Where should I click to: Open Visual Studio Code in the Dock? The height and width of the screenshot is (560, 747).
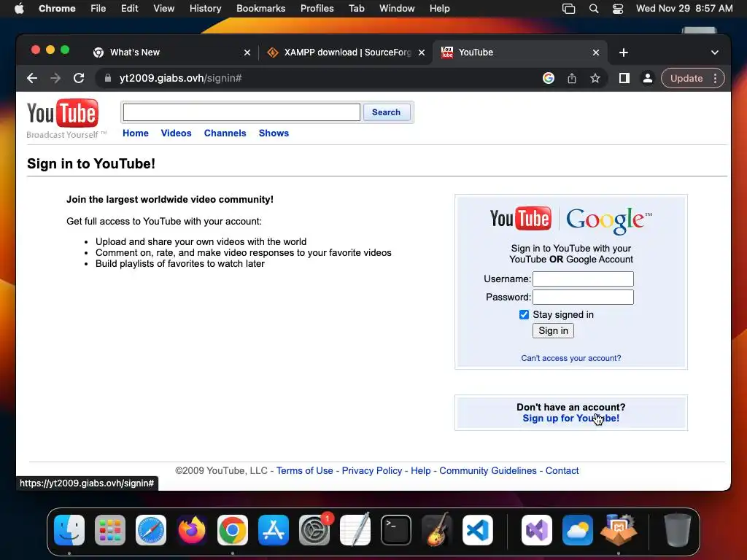(478, 530)
